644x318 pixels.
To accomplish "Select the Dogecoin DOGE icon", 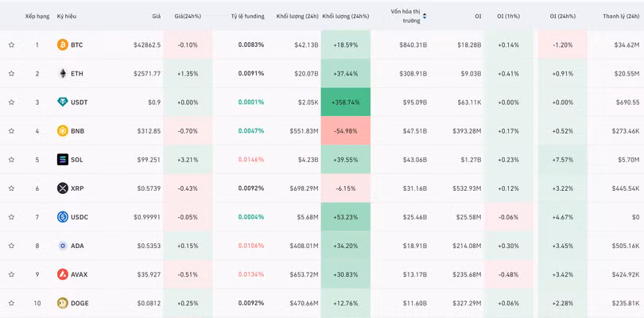I will (63, 303).
